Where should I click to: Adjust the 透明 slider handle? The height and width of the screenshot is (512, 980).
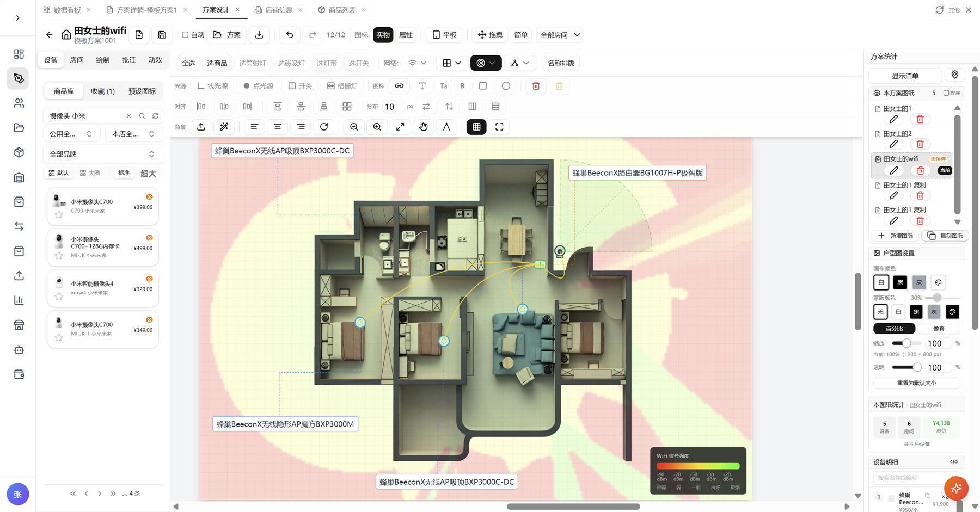(x=917, y=367)
